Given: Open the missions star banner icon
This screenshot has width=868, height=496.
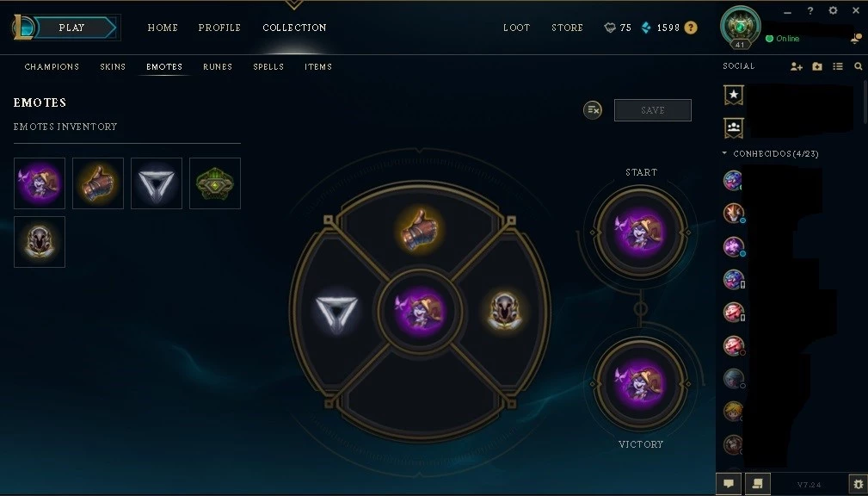Looking at the screenshot, I should tap(734, 95).
